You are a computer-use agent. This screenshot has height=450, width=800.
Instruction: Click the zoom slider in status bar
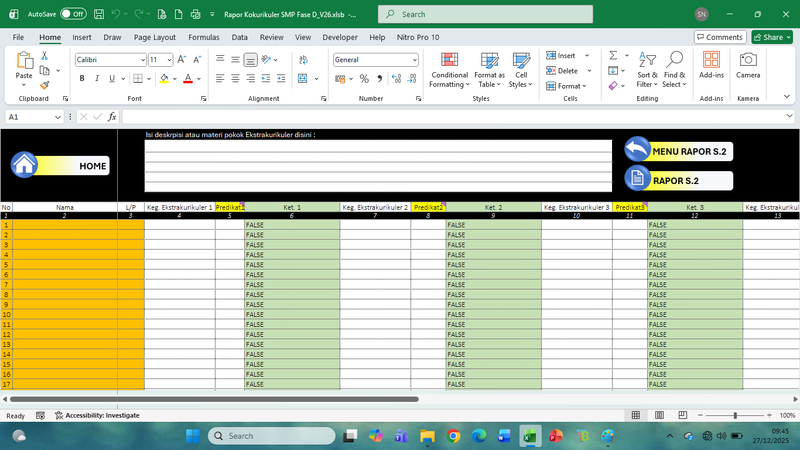pos(735,415)
